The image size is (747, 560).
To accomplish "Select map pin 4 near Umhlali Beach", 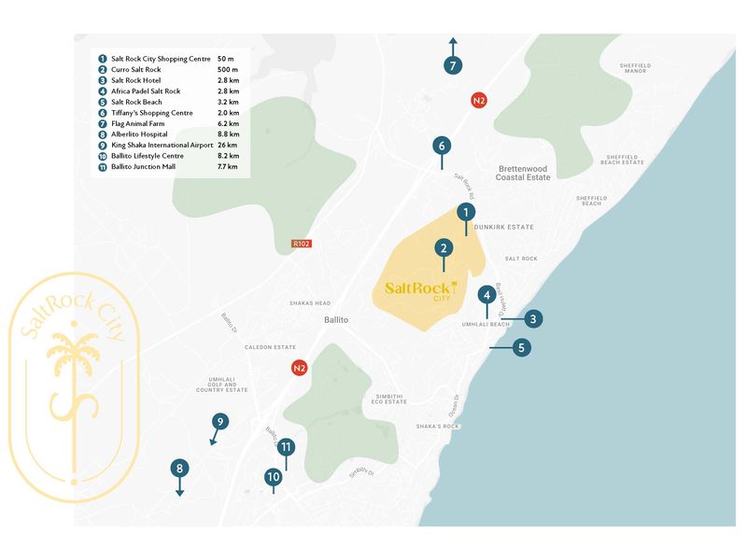I will click(486, 296).
